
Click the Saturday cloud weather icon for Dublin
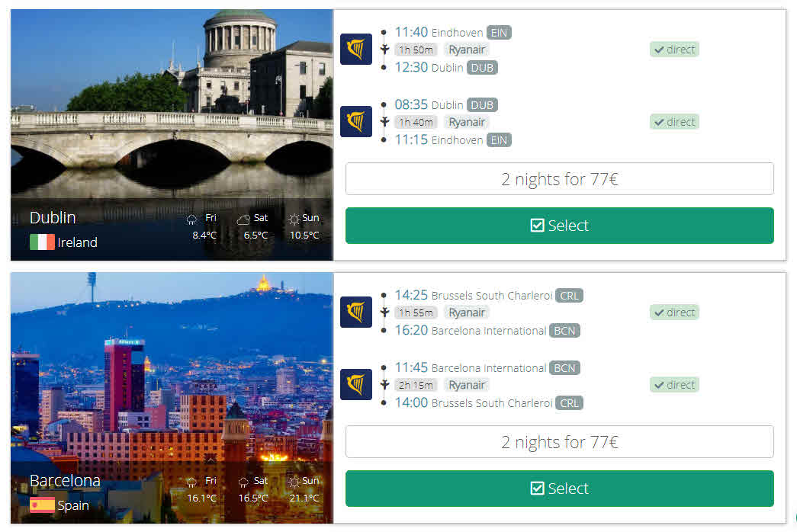[x=243, y=219]
